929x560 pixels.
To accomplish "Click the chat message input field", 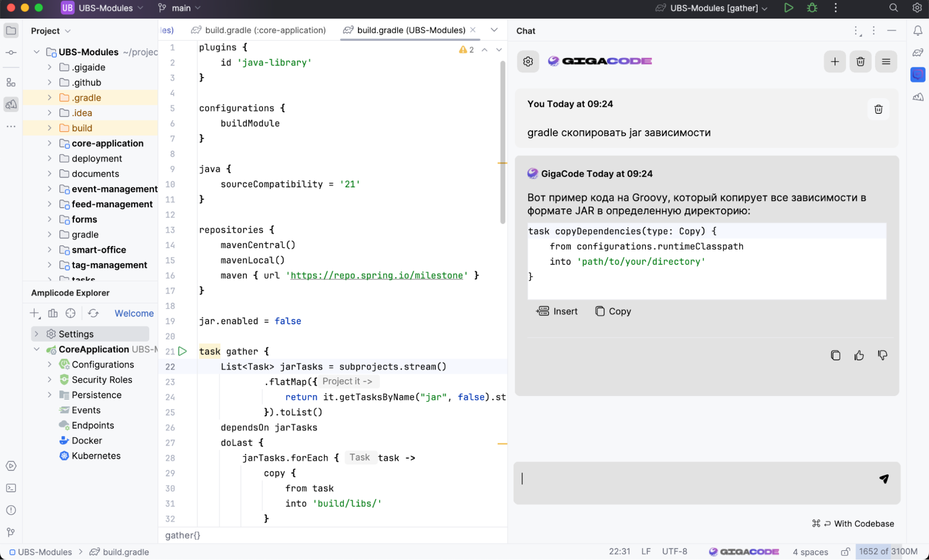I will click(x=693, y=478).
